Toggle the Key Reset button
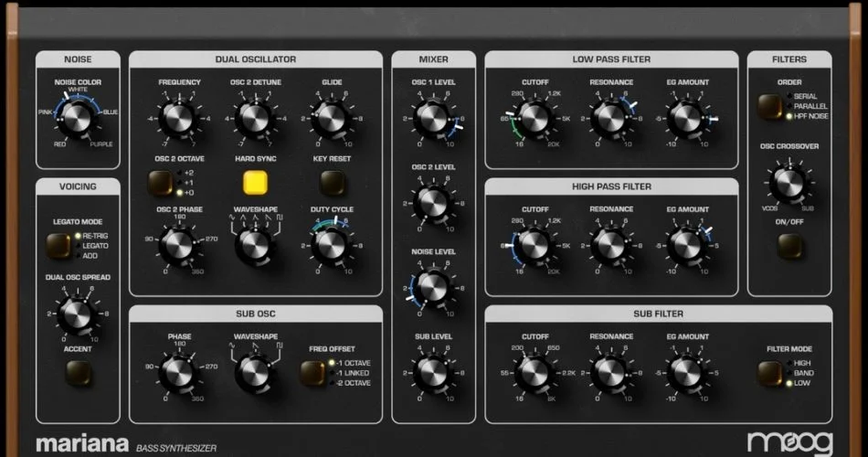The height and width of the screenshot is (457, 868). 332,183
